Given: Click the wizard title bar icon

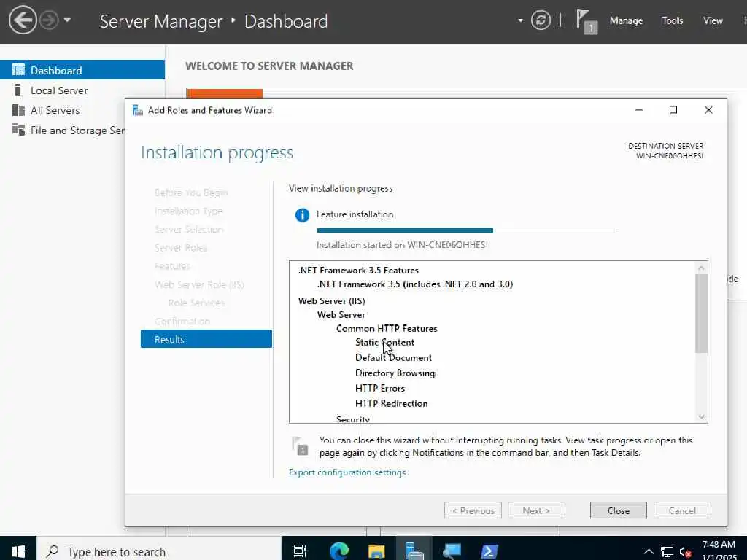Looking at the screenshot, I should (x=138, y=110).
